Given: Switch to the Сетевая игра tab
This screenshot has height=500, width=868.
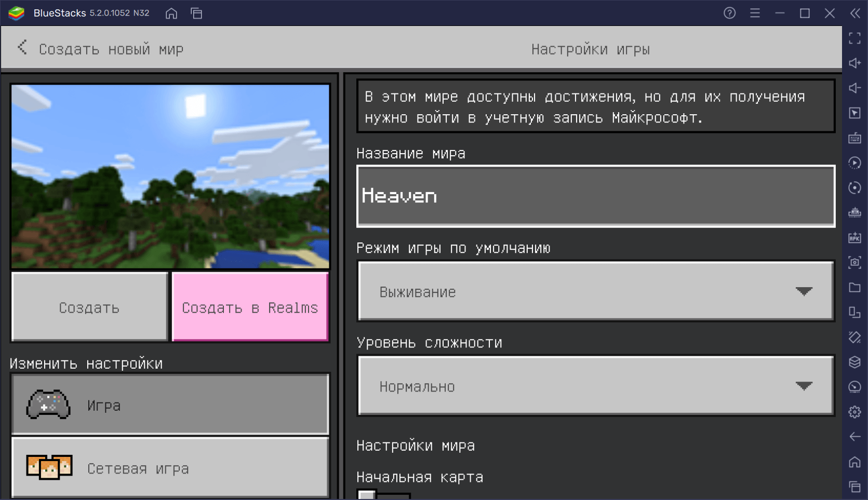Looking at the screenshot, I should (x=170, y=468).
